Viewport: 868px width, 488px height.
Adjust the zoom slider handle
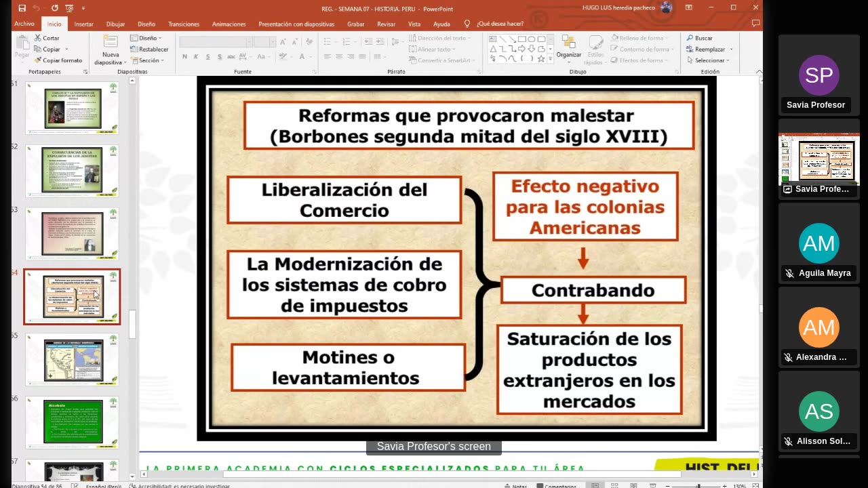point(698,485)
